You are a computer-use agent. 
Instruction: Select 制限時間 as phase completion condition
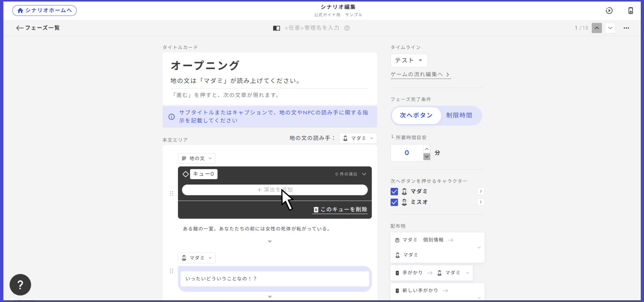tap(459, 115)
